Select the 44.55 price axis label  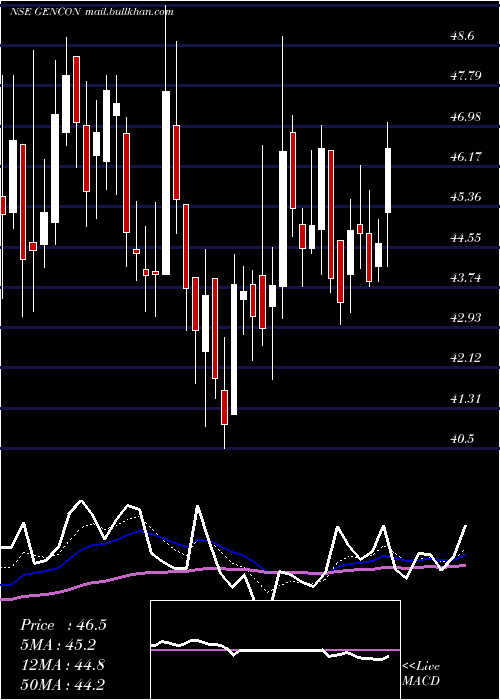[x=466, y=238]
